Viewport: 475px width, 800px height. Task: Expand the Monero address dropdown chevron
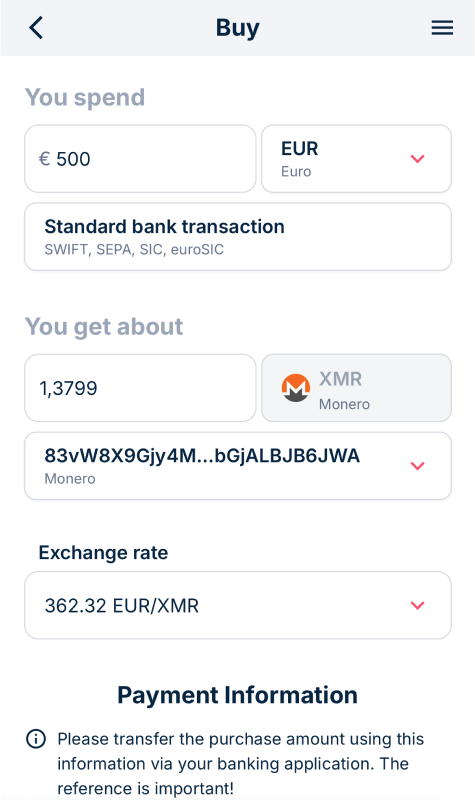coord(417,466)
